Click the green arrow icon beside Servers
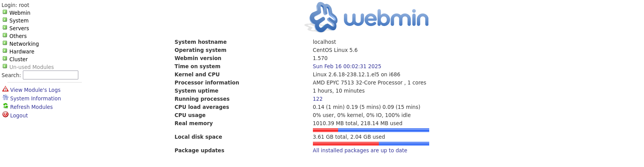Viewport: 644px width, 167px height. click(x=5, y=28)
